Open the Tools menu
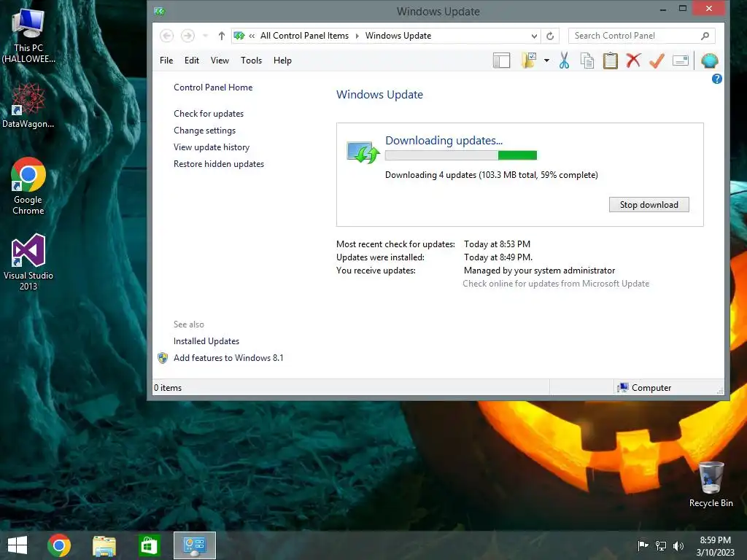Viewport: 747px width, 560px height. coord(251,61)
